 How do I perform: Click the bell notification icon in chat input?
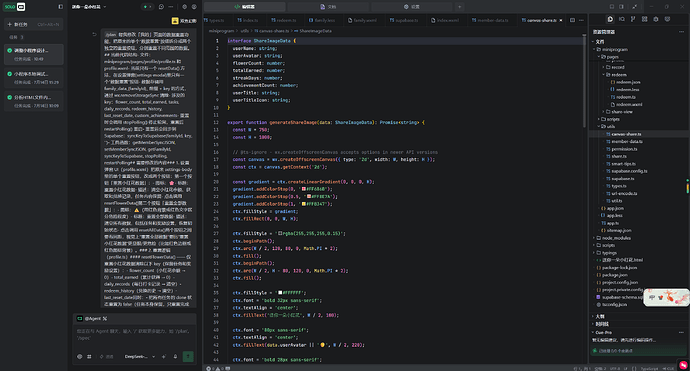[x=175, y=356]
